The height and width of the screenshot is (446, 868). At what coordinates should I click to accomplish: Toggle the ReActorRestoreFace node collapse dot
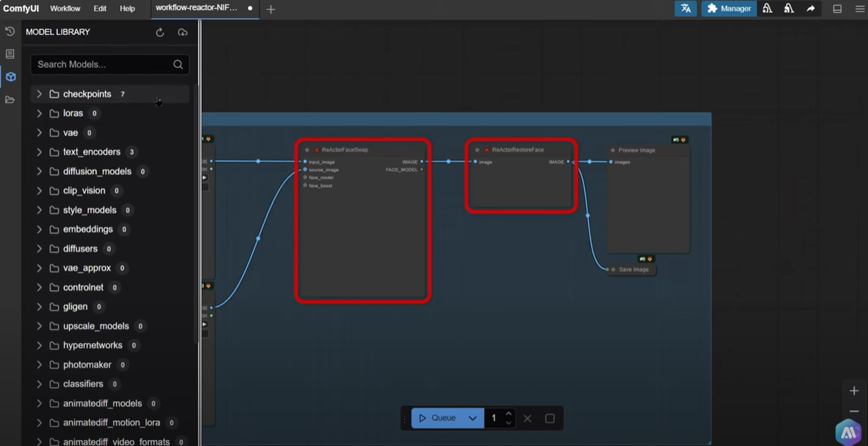(477, 150)
